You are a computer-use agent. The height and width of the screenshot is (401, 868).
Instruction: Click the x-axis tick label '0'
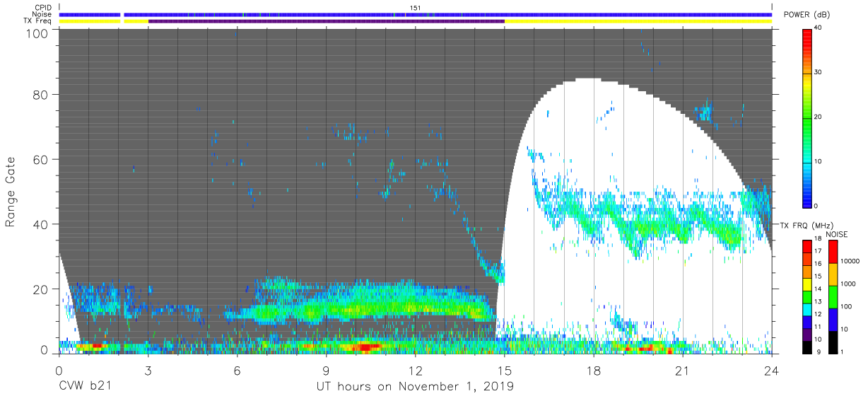pos(59,370)
